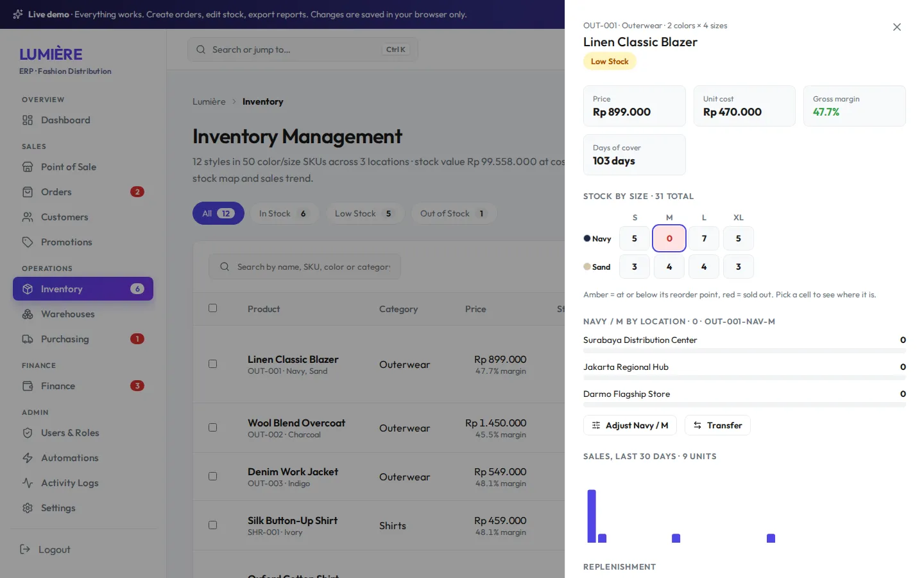This screenshot has height=578, width=924.
Task: Open Settings from sidebar
Action: tap(83, 508)
